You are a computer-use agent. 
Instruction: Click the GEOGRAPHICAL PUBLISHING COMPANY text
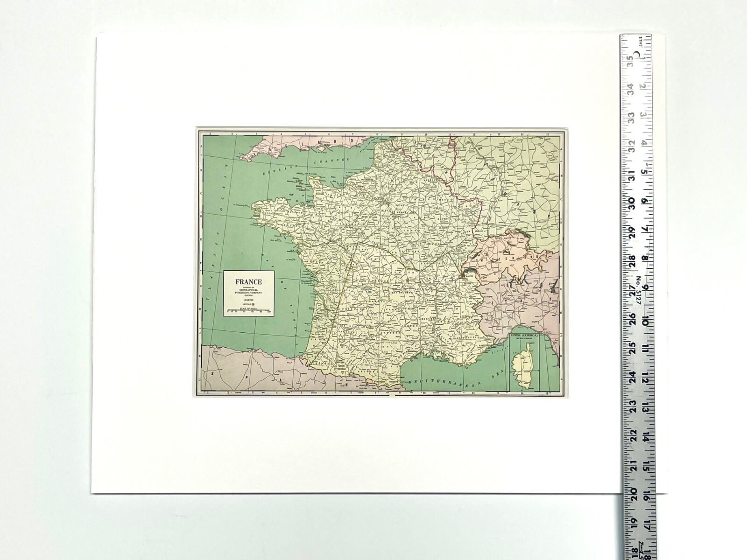click(248, 291)
